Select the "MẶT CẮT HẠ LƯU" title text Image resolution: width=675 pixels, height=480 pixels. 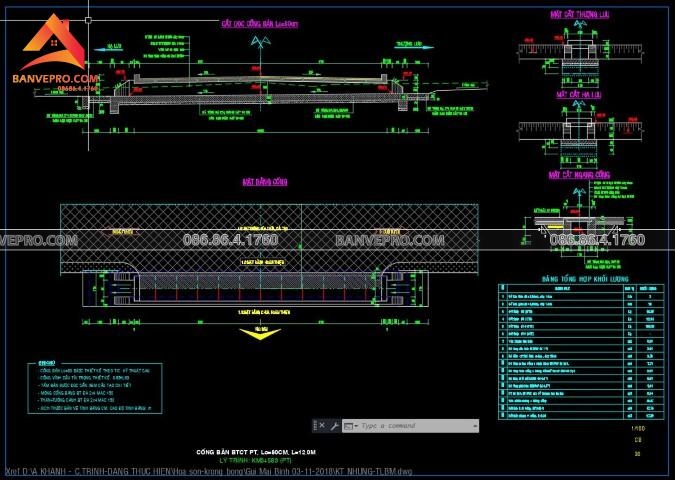(x=579, y=94)
